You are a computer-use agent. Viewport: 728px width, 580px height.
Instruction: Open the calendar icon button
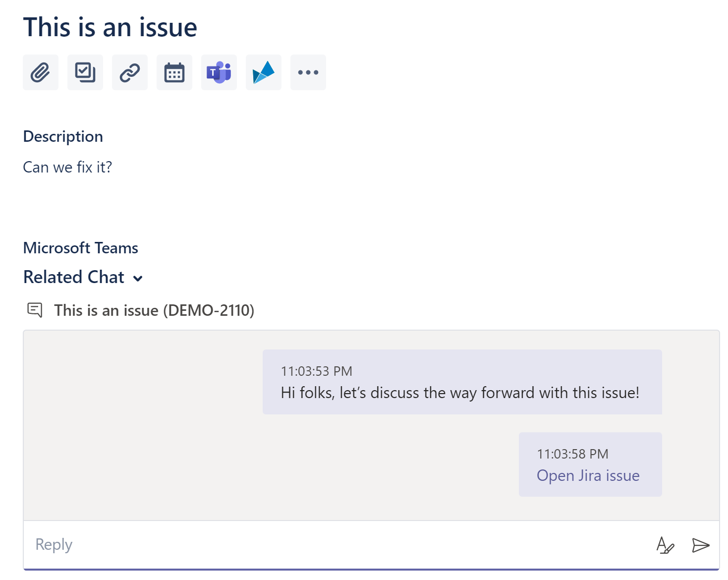click(174, 72)
